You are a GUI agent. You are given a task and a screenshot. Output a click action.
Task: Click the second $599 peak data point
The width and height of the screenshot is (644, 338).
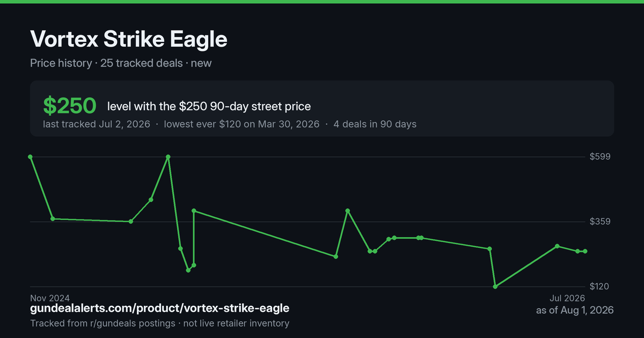169,157
